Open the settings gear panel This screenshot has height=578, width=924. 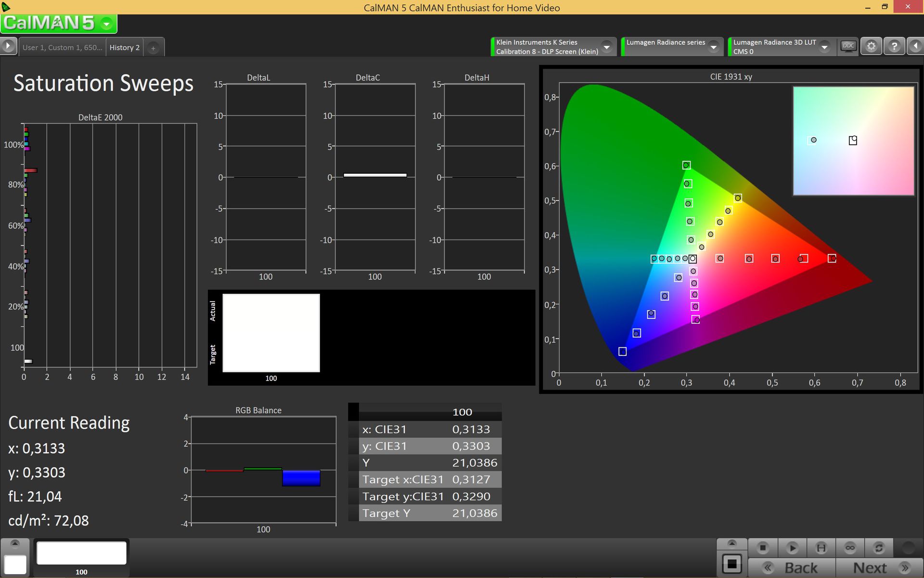click(x=871, y=47)
